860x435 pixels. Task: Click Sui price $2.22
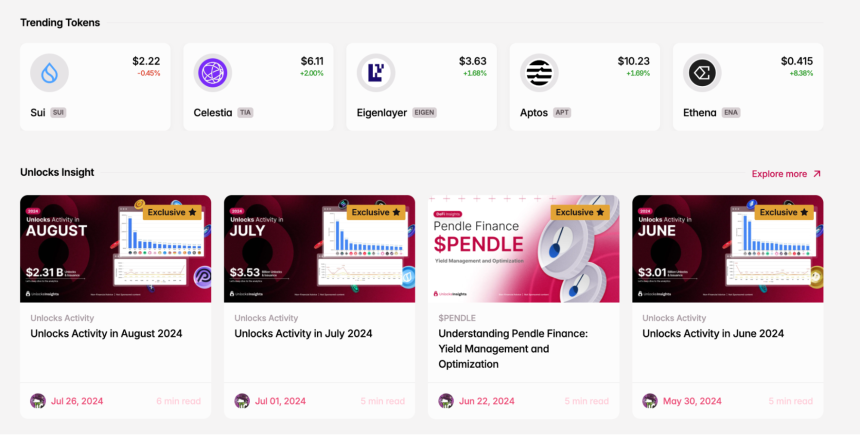pyautogui.click(x=146, y=61)
